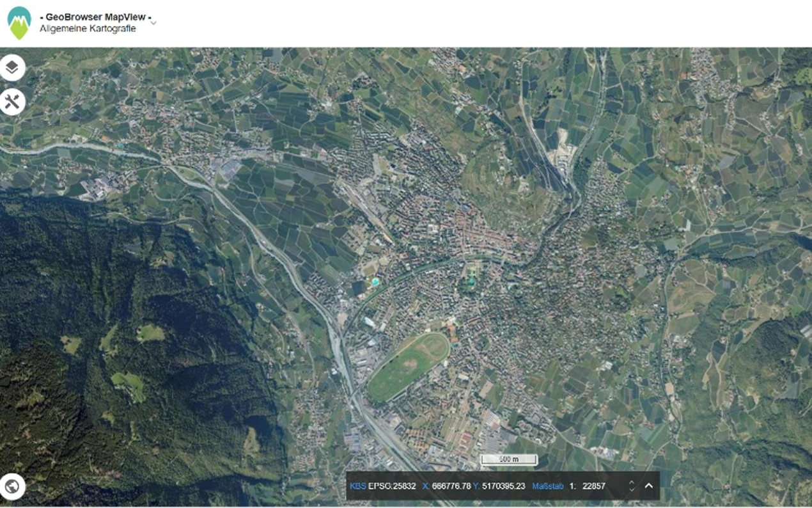Click the GeoBrowser mountain pin logo
The width and height of the screenshot is (812, 508).
(19, 23)
